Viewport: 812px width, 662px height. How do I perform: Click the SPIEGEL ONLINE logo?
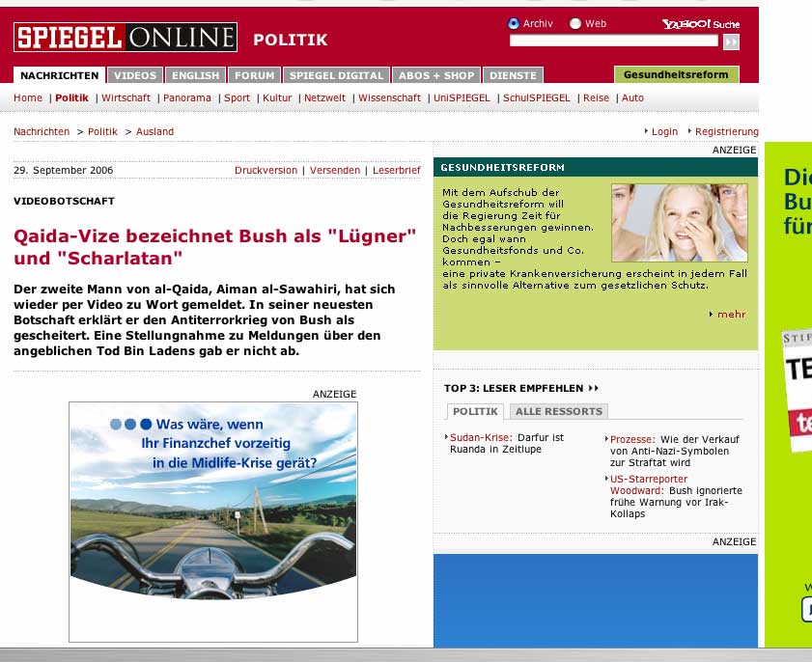pyautogui.click(x=125, y=38)
